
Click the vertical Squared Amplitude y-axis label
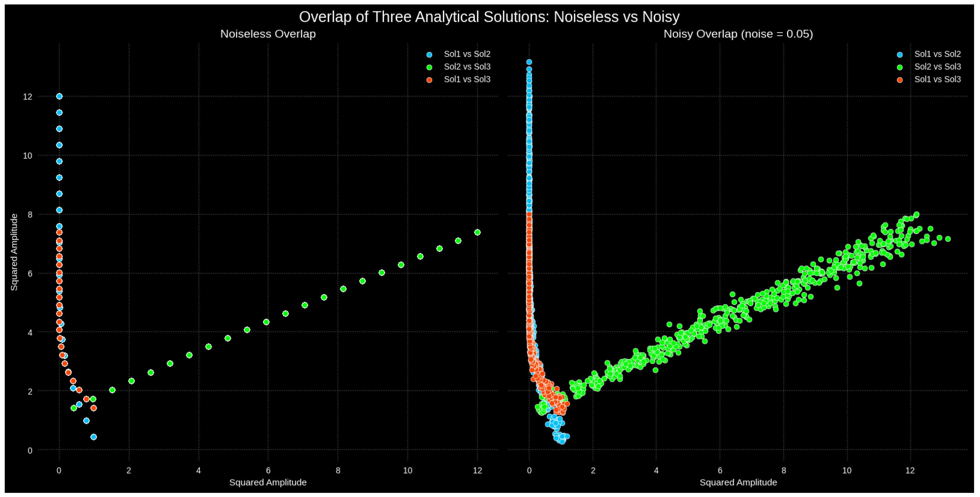[14, 252]
